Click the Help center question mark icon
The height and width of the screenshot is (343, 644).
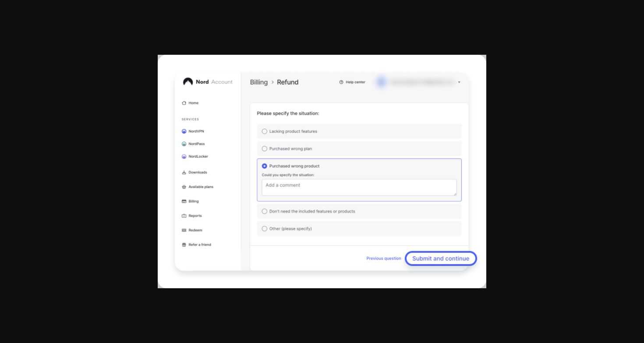341,82
